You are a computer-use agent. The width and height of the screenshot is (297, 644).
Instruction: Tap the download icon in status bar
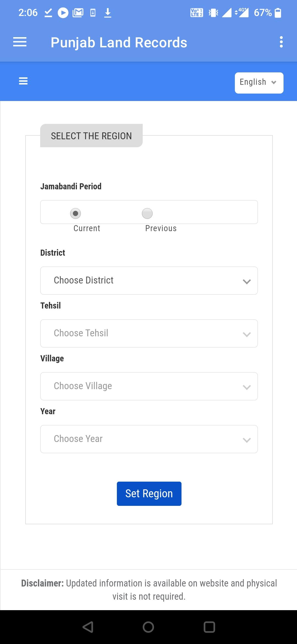tap(108, 13)
